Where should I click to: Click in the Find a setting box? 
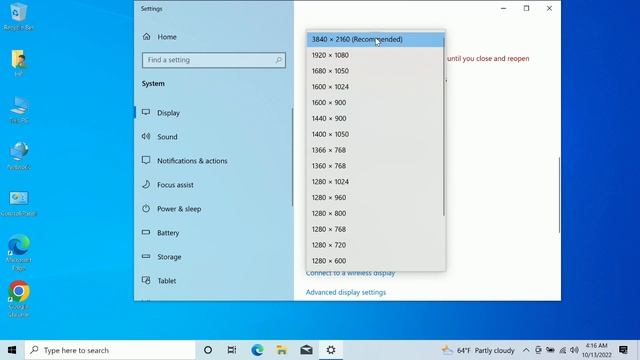coord(213,60)
